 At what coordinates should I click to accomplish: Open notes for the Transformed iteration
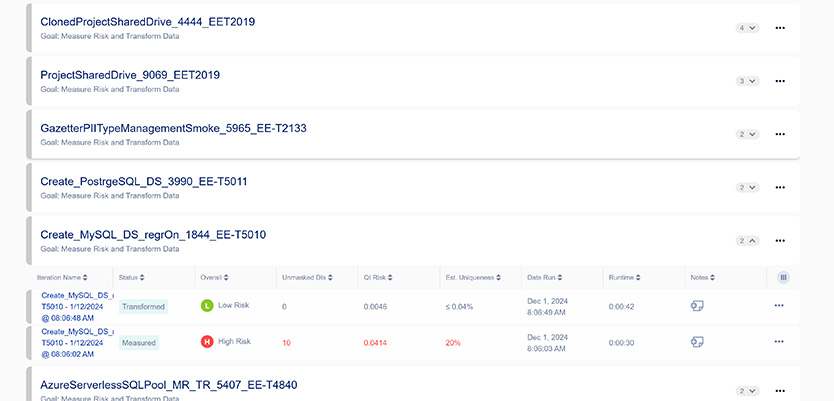click(697, 306)
